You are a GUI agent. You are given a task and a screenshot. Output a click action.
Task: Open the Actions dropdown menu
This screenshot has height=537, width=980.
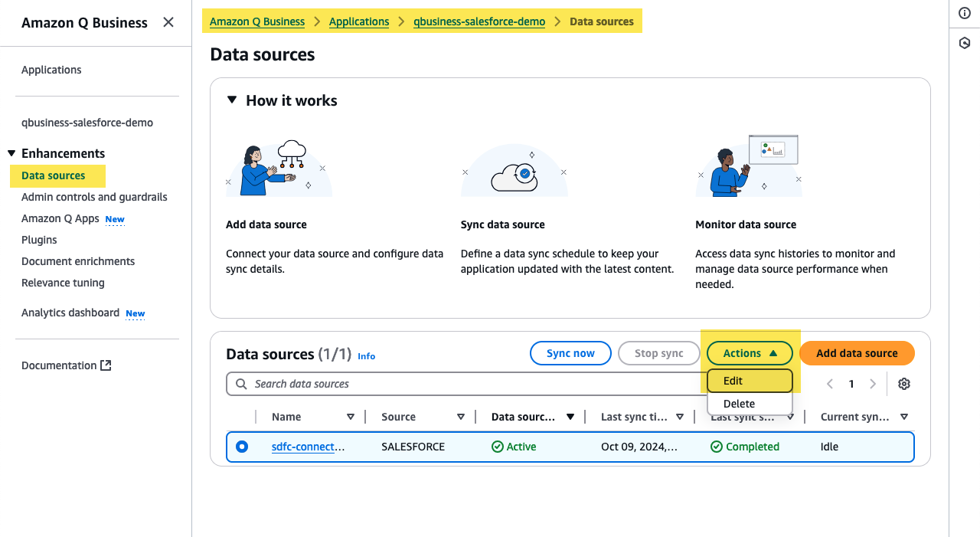coord(749,353)
